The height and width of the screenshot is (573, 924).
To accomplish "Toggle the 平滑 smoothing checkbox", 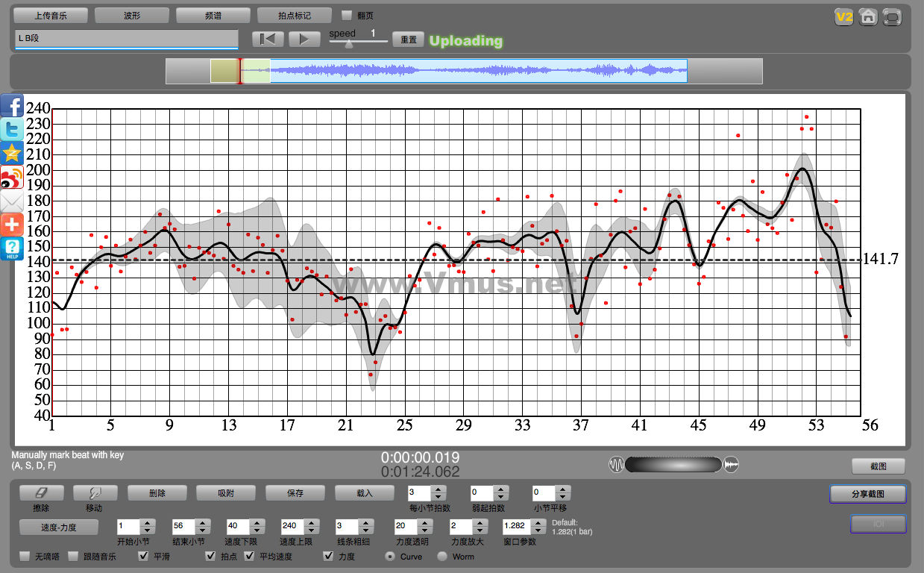I will [x=144, y=556].
